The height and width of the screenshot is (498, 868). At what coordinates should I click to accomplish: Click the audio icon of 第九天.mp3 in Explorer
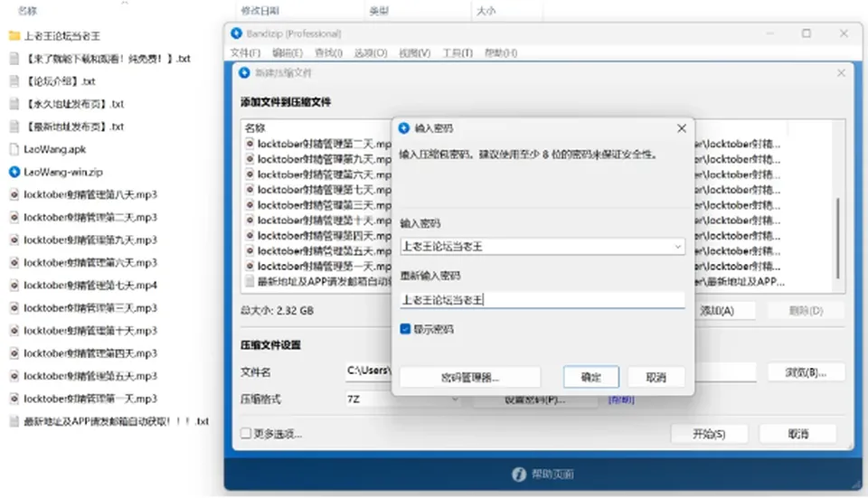pos(14,240)
